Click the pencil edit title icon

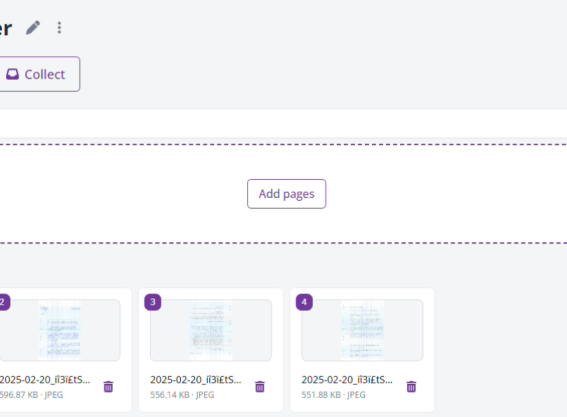(x=33, y=28)
